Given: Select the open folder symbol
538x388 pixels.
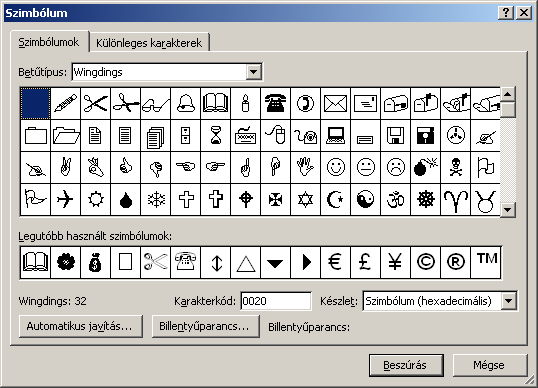Looking at the screenshot, I should point(66,135).
